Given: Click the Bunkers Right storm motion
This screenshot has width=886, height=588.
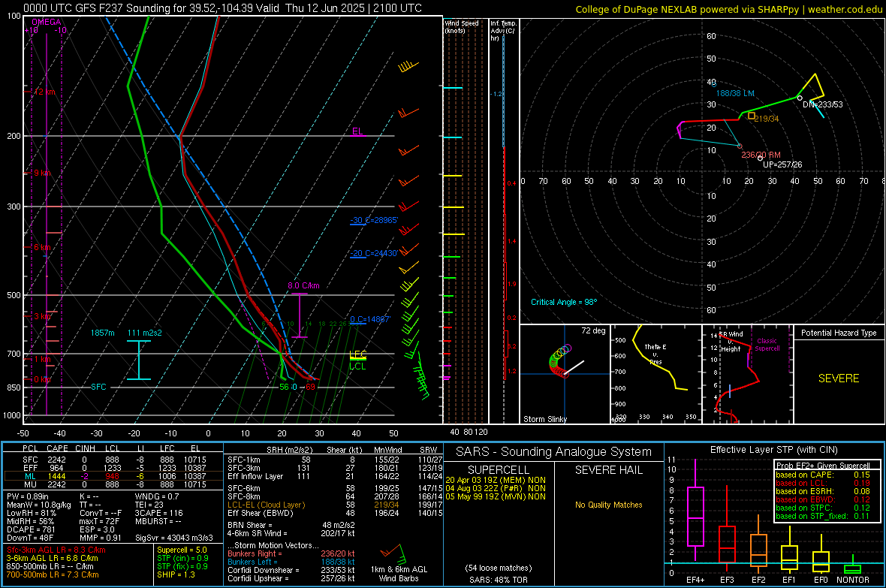Looking at the screenshot, I should pos(291,553).
